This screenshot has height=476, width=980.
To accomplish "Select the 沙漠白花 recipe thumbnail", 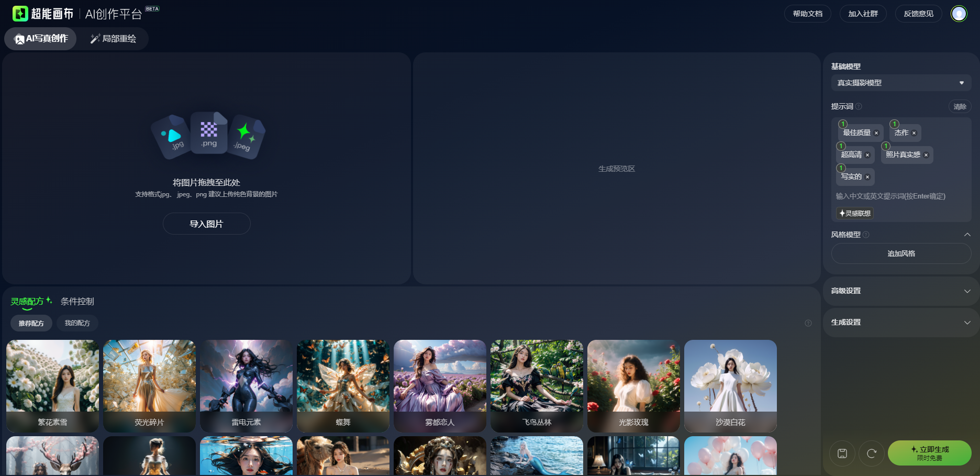I will [x=730, y=386].
